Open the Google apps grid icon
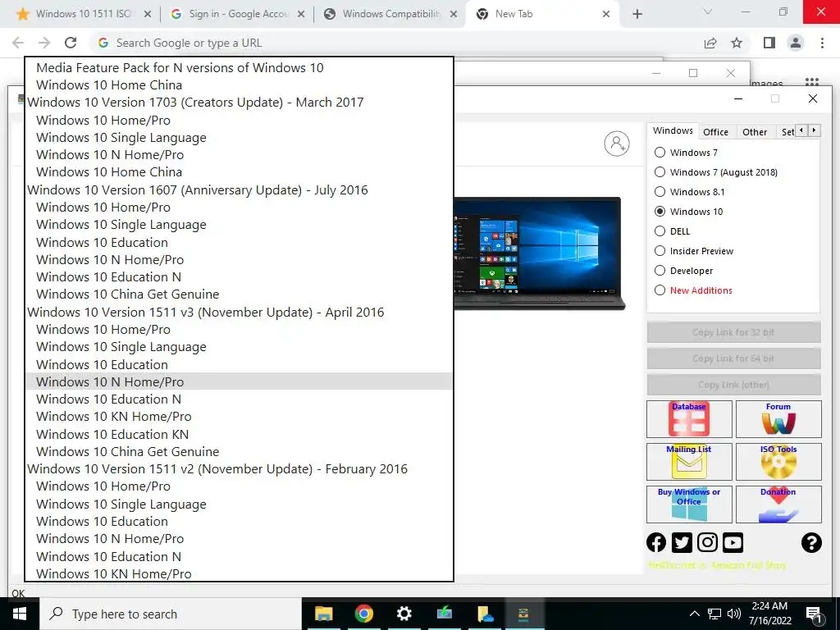Image resolution: width=840 pixels, height=630 pixels. point(812,81)
